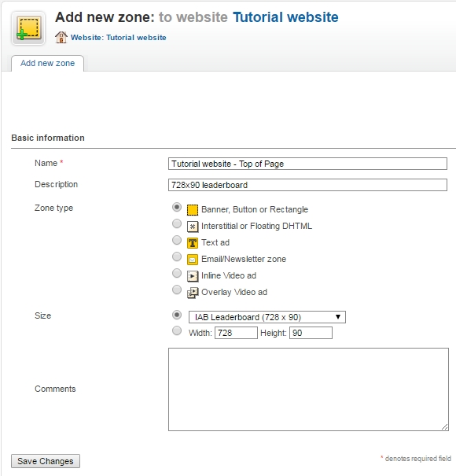Click into the Description field
The height and width of the screenshot is (476, 456).
(x=307, y=185)
